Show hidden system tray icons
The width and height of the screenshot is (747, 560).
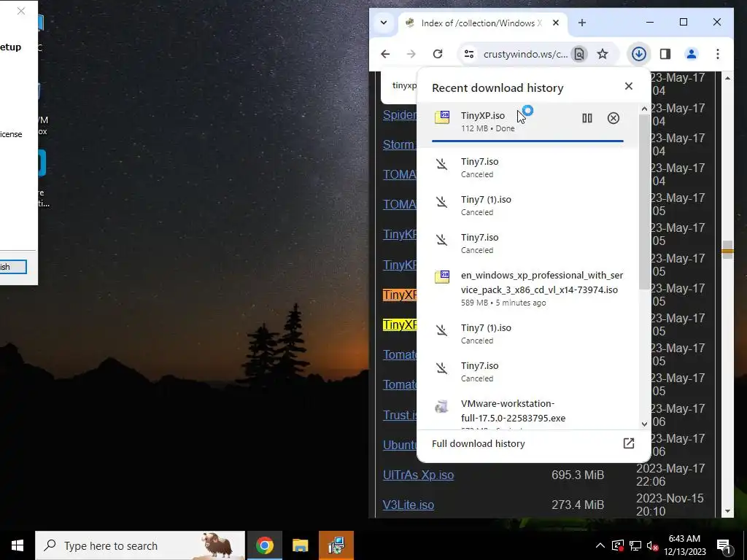[x=600, y=545]
